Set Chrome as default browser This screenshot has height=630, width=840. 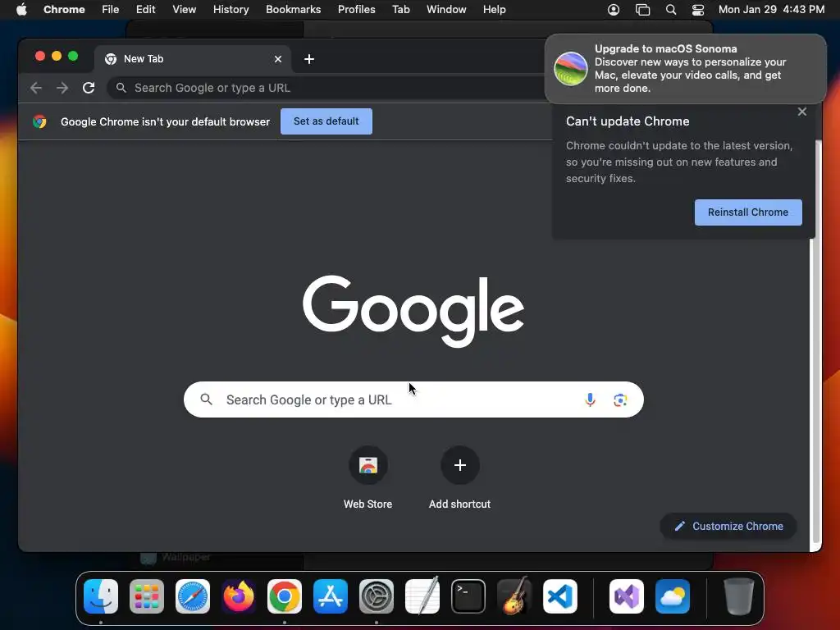[326, 121]
